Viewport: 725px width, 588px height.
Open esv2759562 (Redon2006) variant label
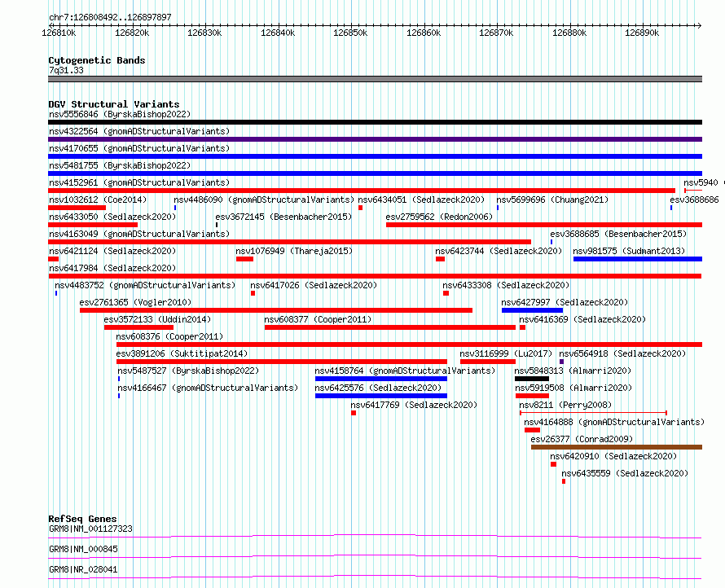pyautogui.click(x=439, y=217)
